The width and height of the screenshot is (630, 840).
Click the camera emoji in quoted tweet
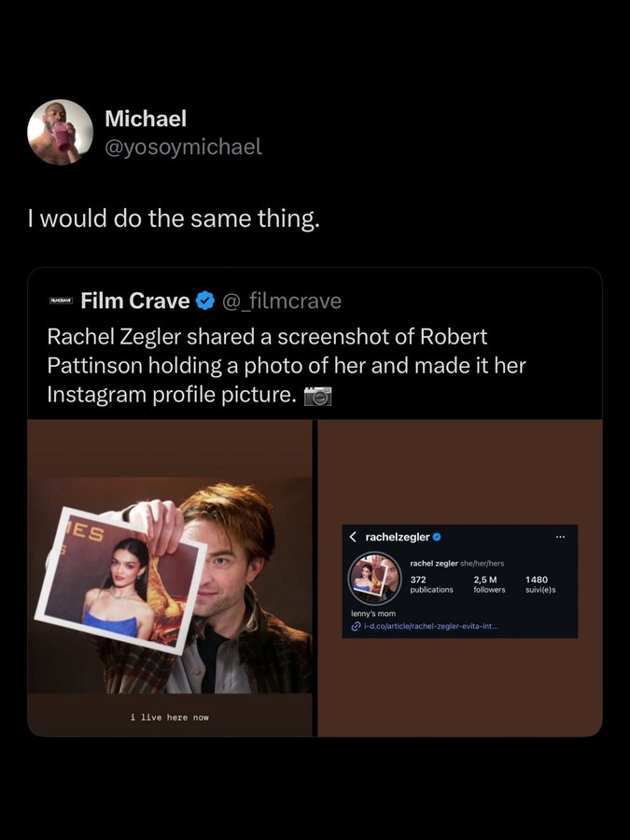pos(318,395)
